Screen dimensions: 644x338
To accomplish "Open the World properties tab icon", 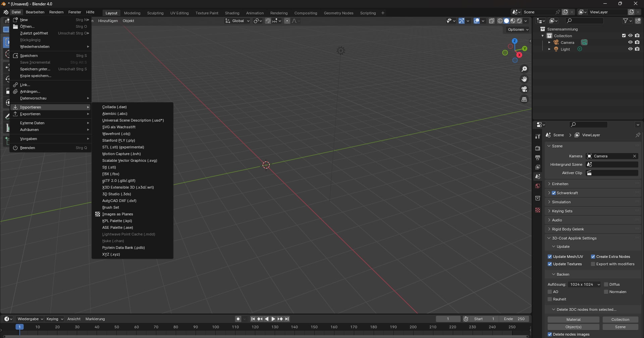I will pyautogui.click(x=538, y=186).
